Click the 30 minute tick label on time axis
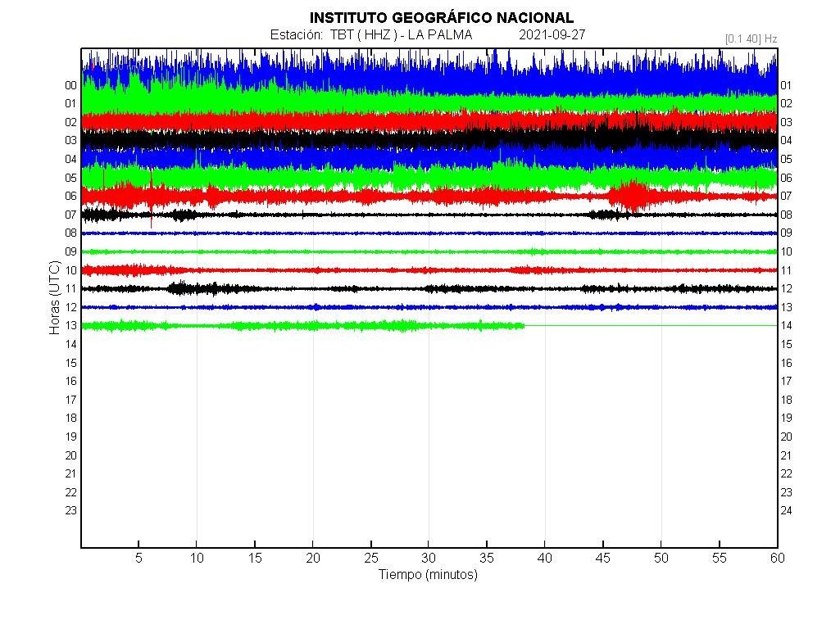Viewport: 840px width, 629px height. click(x=429, y=558)
